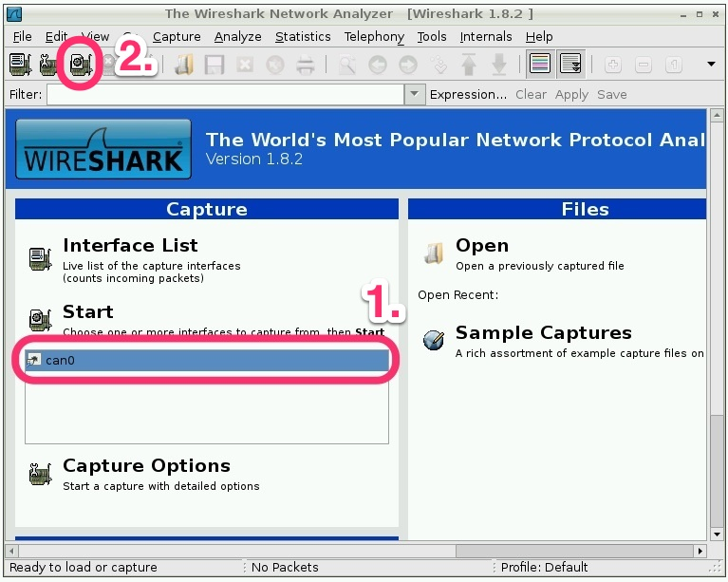728x582 pixels.
Task: Open the Statistics menu
Action: tap(303, 36)
